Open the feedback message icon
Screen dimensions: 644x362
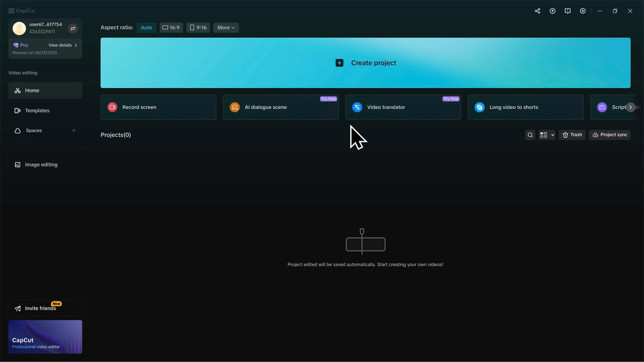(568, 11)
